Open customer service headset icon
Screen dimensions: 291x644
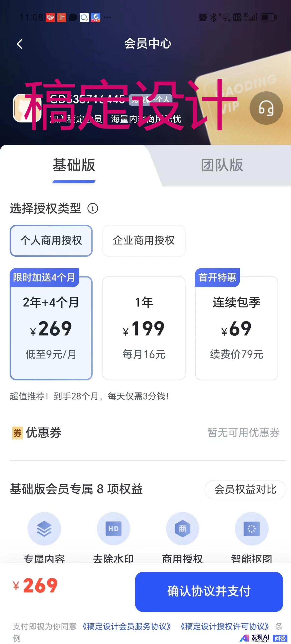266,108
